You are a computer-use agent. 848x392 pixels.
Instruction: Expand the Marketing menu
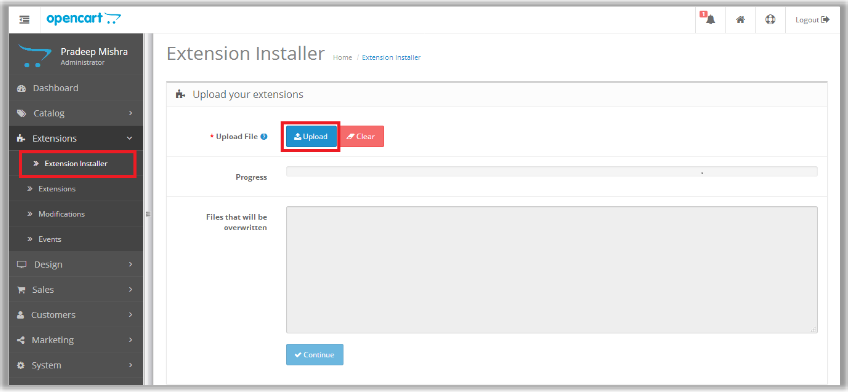click(x=76, y=340)
